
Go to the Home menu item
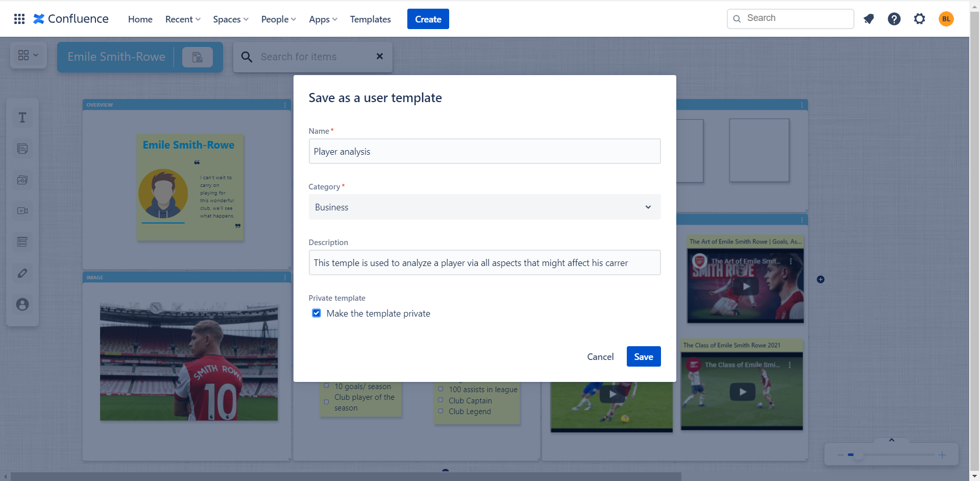[x=140, y=19]
